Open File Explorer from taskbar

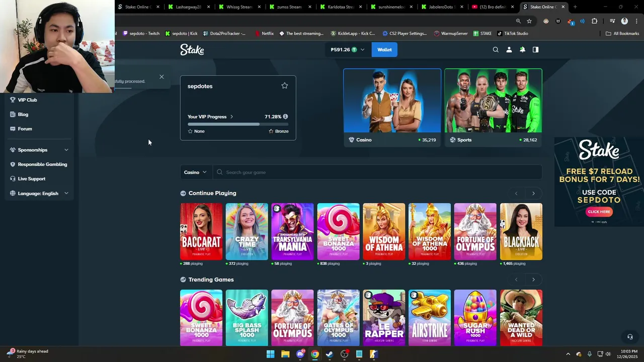pyautogui.click(x=285, y=354)
